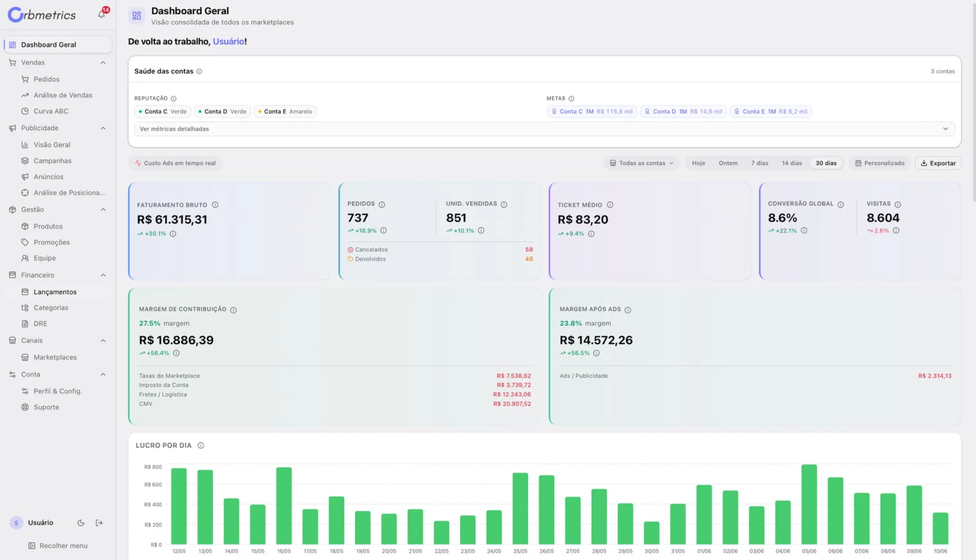Select the 14 dias period
976x560 pixels.
(x=792, y=163)
